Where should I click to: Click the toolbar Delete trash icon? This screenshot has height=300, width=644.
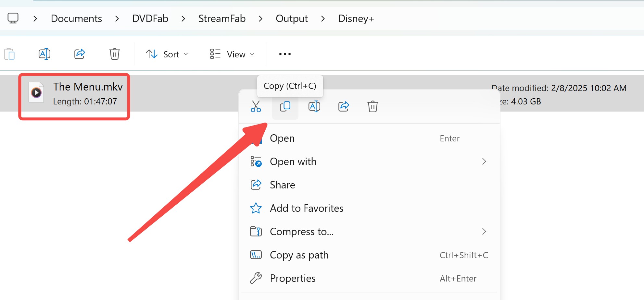click(115, 54)
